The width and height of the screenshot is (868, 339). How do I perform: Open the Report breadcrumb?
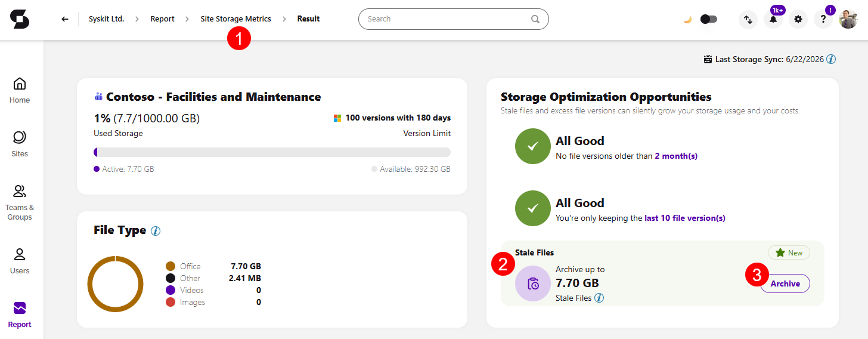(162, 19)
